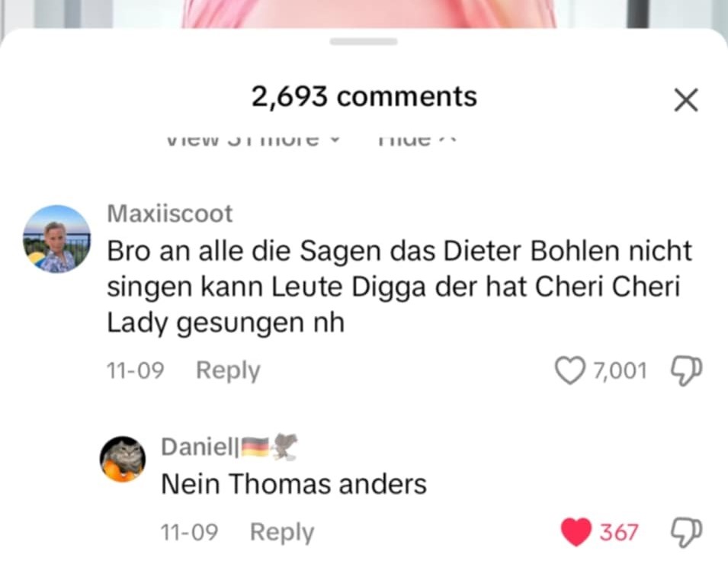Image resolution: width=728 pixels, height=571 pixels.
Task: Close the comments panel with X
Action: [686, 100]
